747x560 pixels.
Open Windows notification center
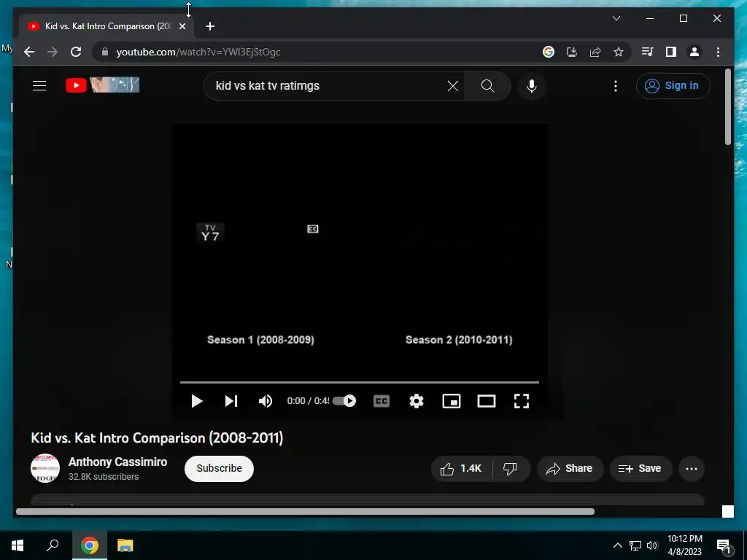pos(724,545)
